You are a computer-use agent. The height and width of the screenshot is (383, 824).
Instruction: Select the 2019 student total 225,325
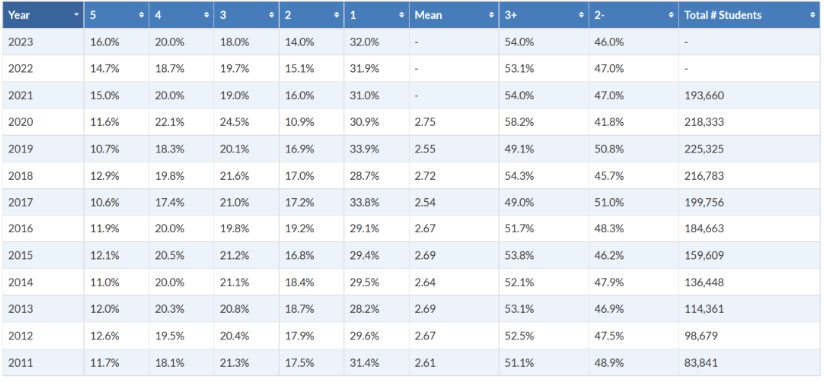pyautogui.click(x=704, y=149)
